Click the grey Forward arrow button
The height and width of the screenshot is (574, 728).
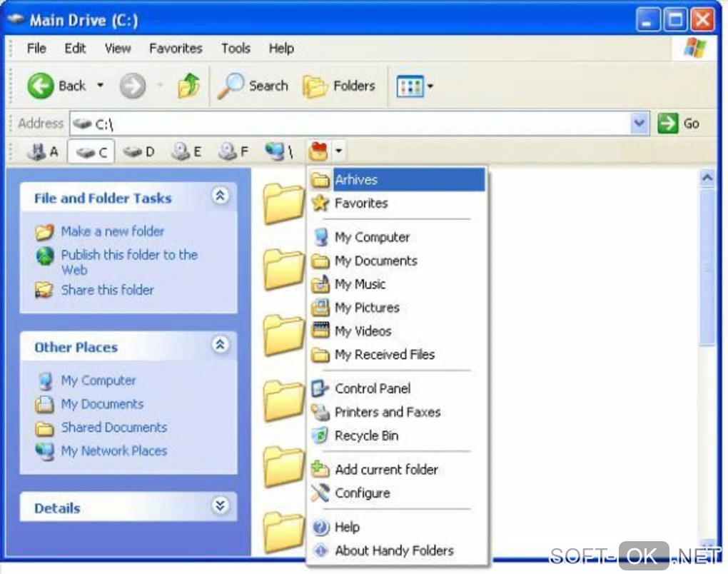132,86
